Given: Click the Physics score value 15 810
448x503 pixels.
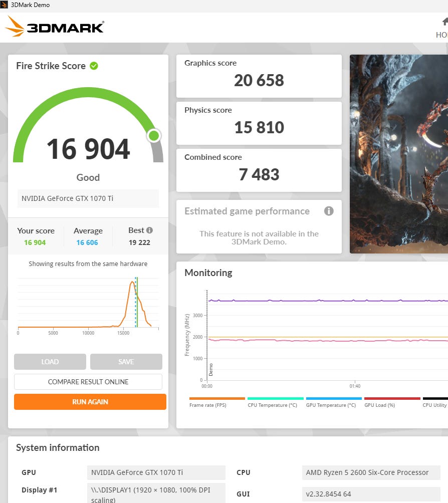Looking at the screenshot, I should [259, 127].
